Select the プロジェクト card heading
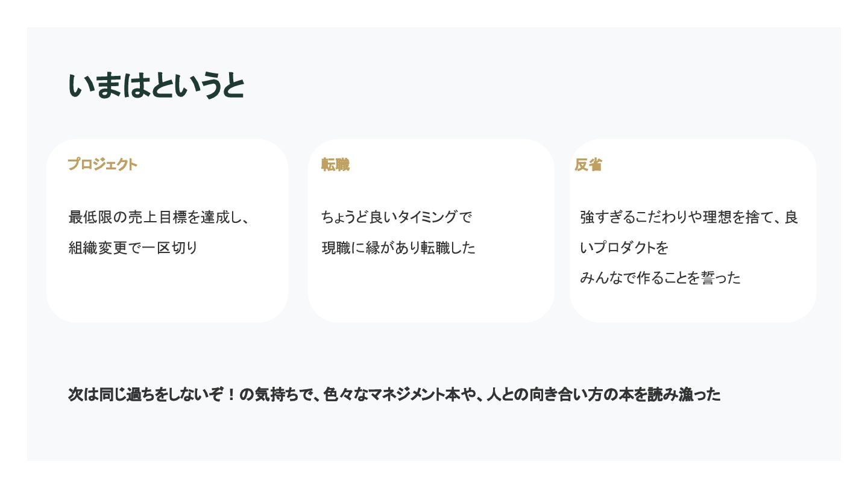Image resolution: width=868 pixels, height=488 pixels. [102, 164]
